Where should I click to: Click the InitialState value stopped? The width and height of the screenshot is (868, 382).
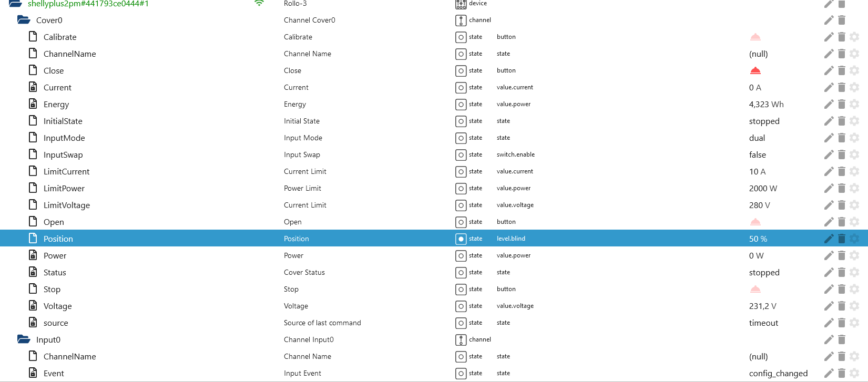(x=764, y=121)
